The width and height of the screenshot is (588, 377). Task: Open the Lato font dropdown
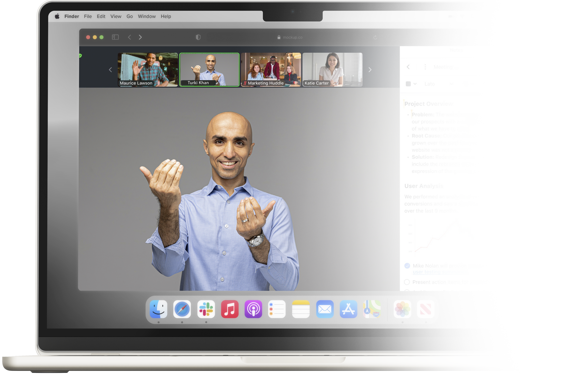tap(439, 84)
